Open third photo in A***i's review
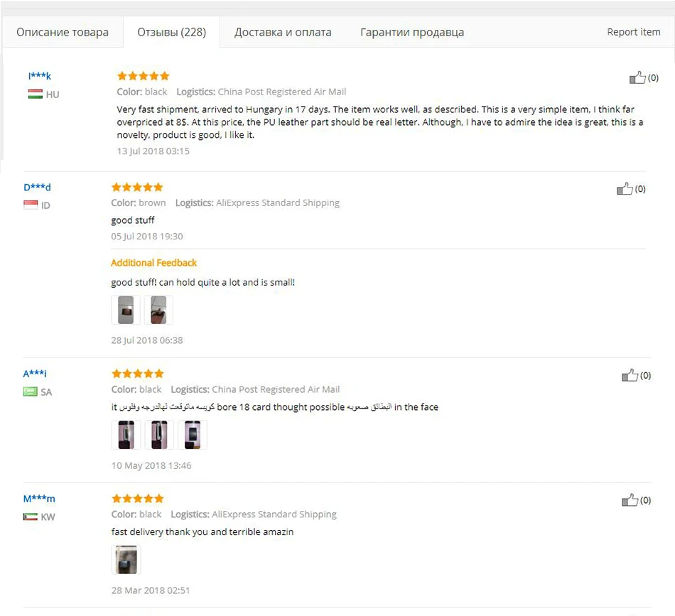Screen dimensions: 675x616 [x=193, y=435]
